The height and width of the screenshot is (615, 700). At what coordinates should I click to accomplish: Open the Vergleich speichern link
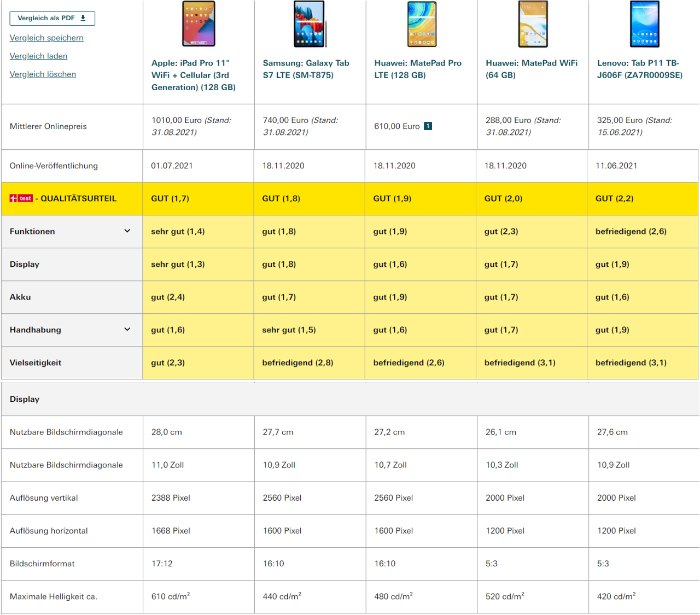click(x=46, y=38)
